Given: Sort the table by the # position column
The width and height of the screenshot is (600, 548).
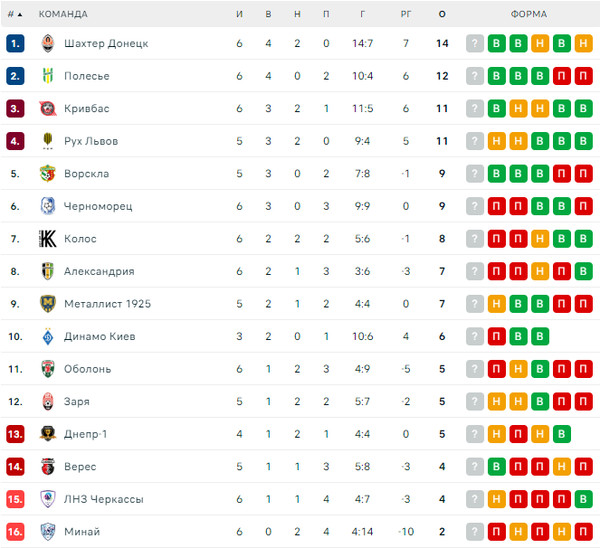Looking at the screenshot, I should (15, 14).
